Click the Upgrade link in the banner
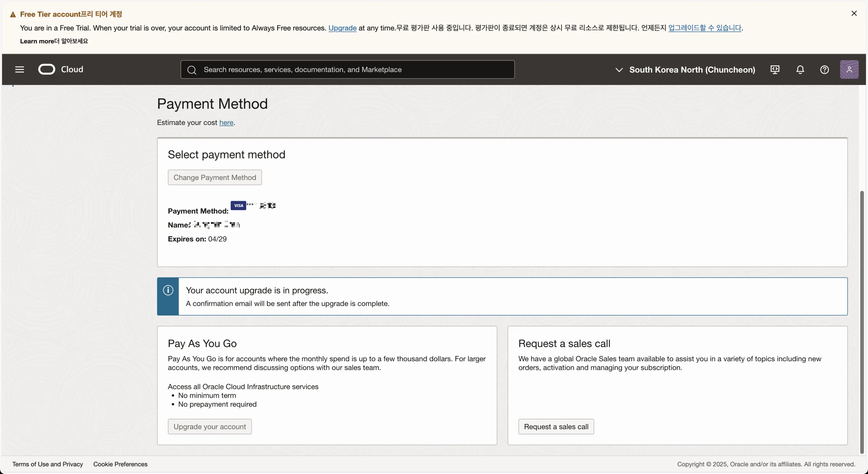 point(342,28)
